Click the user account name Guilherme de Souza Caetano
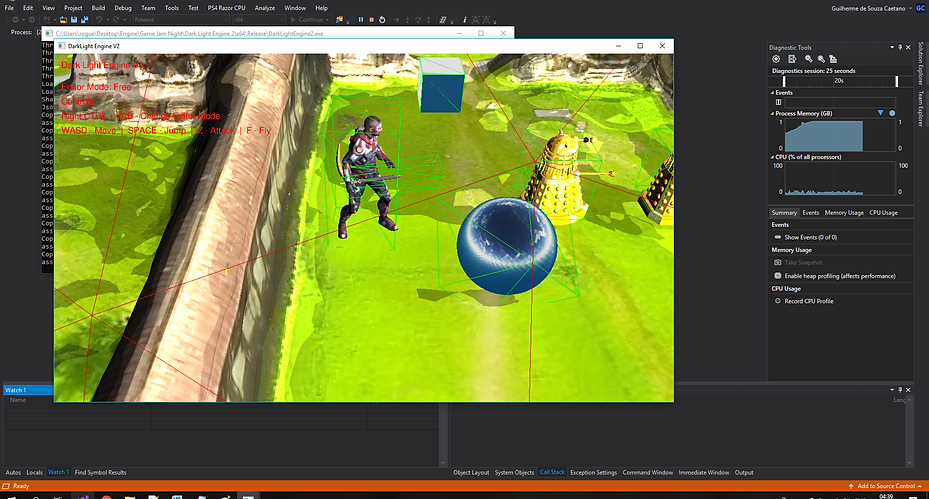929x499 pixels. [x=868, y=8]
